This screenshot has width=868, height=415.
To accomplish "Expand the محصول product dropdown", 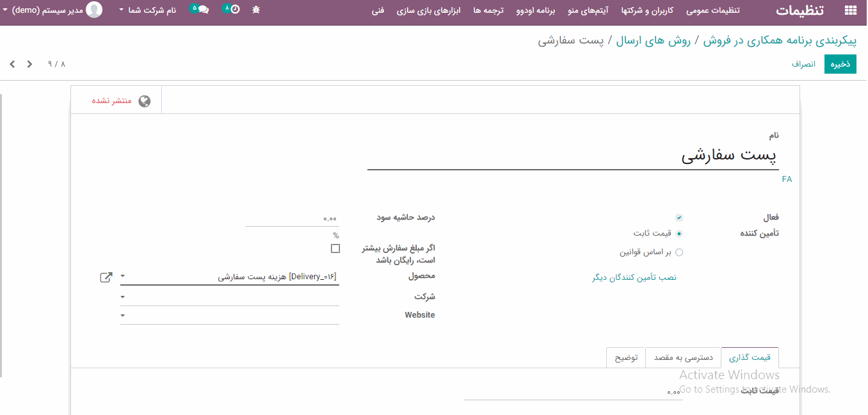I will [123, 277].
